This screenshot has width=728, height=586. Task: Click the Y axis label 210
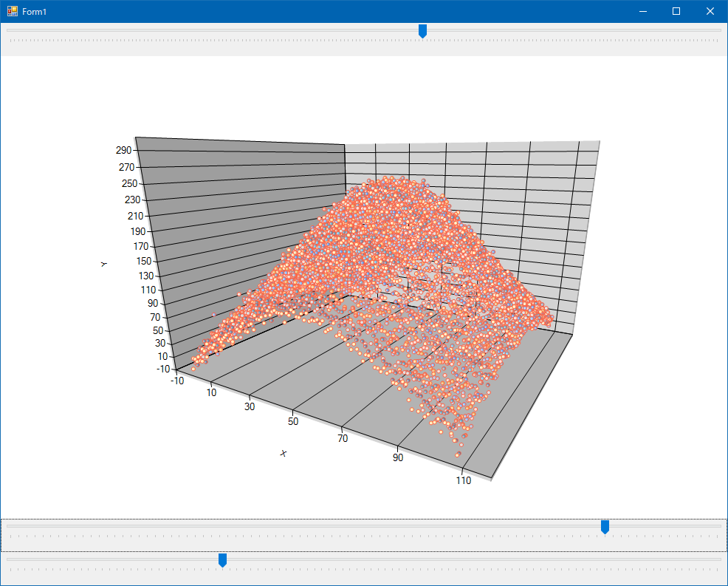click(136, 216)
